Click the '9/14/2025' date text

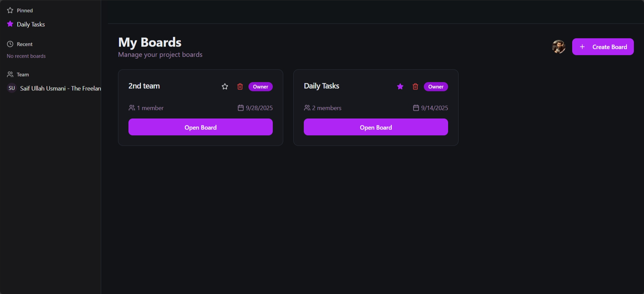tap(435, 108)
